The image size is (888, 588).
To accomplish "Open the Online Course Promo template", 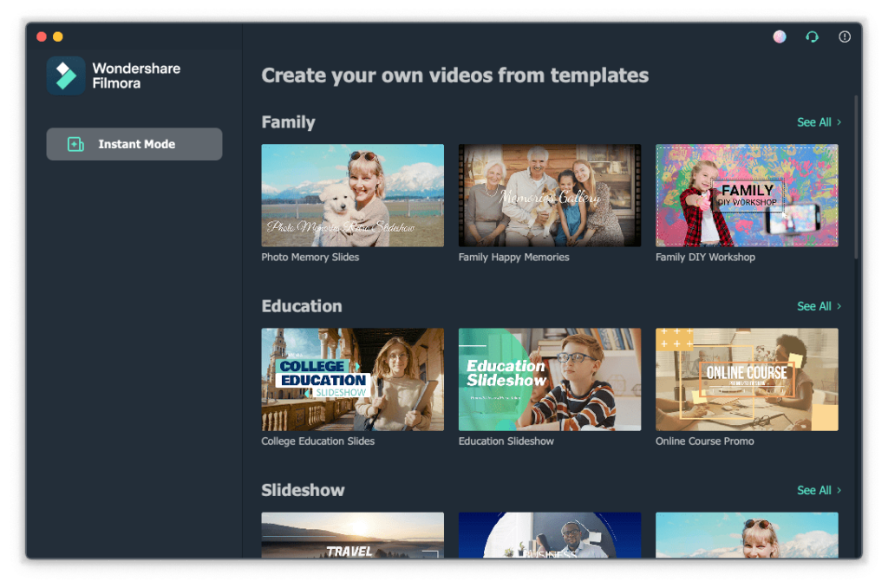I will [x=747, y=379].
